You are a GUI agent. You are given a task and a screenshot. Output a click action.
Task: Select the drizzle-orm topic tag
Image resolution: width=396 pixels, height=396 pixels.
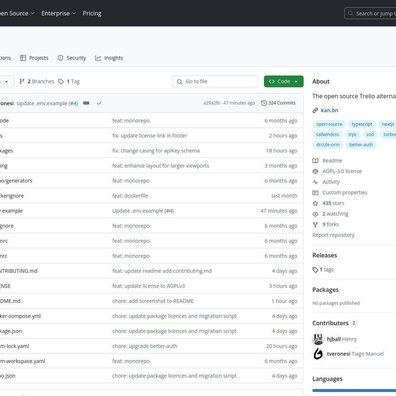328,145
